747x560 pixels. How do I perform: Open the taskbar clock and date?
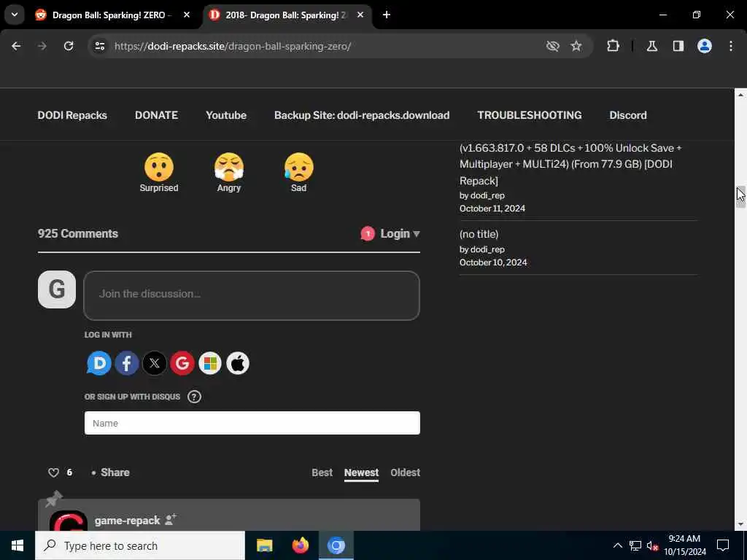click(x=684, y=545)
